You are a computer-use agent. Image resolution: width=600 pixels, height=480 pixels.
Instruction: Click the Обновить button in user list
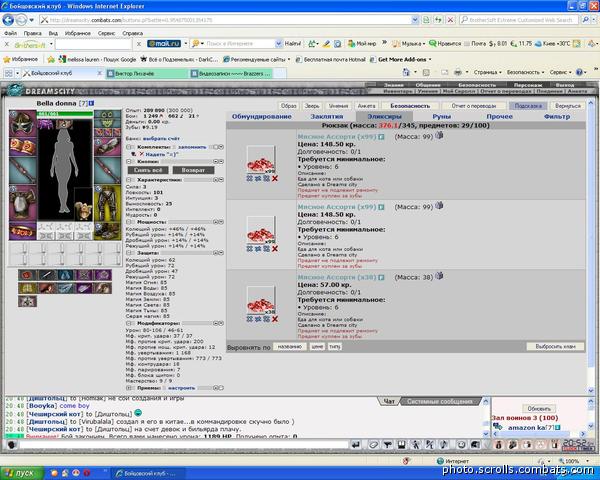[539, 409]
